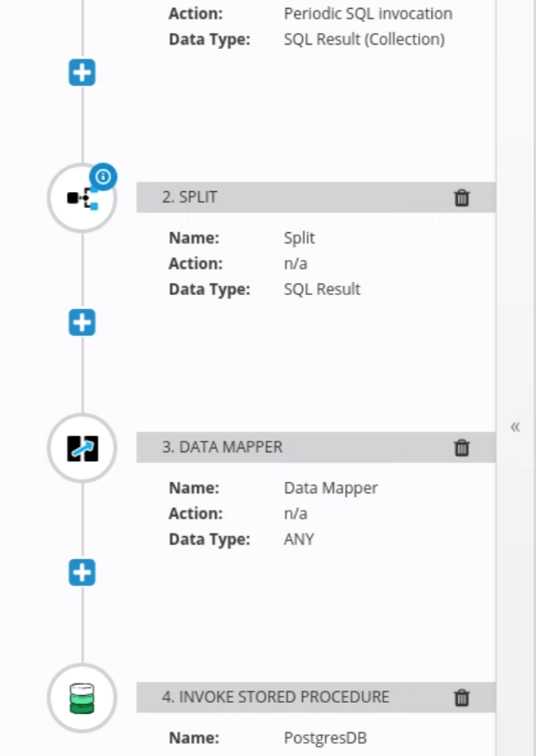Click the 'SQL Result (Collection)' data type
The width and height of the screenshot is (536, 756).
click(364, 39)
